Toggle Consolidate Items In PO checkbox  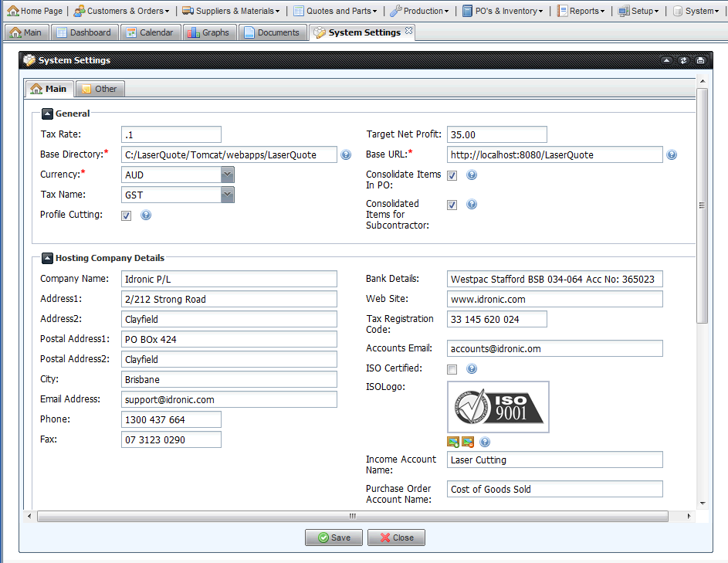(x=452, y=175)
